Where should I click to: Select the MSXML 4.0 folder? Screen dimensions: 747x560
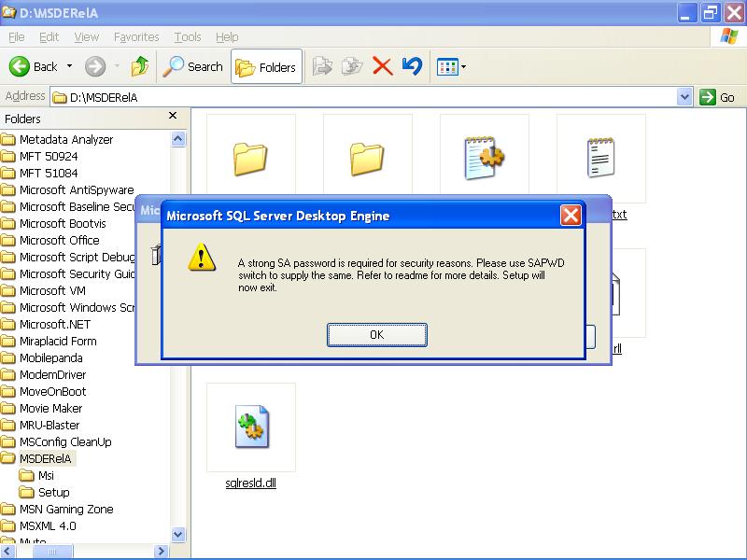pyautogui.click(x=48, y=525)
